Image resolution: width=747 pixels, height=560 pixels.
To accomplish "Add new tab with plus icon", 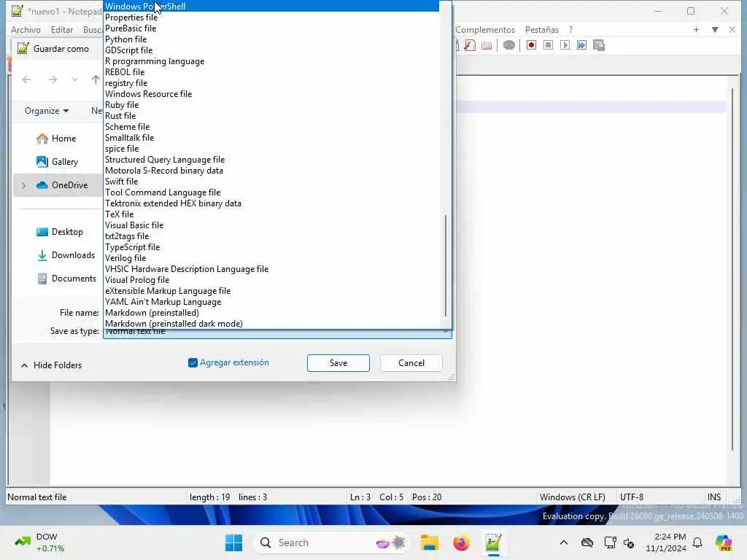I will point(696,29).
